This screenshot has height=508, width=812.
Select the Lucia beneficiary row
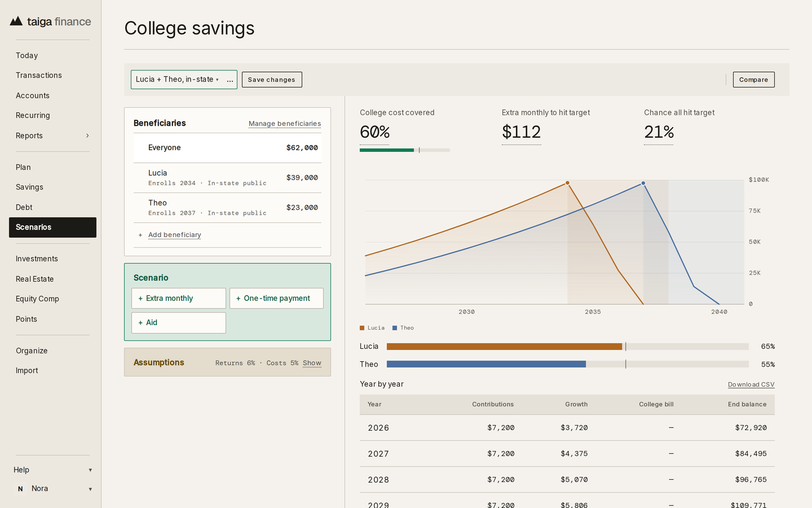[227, 178]
